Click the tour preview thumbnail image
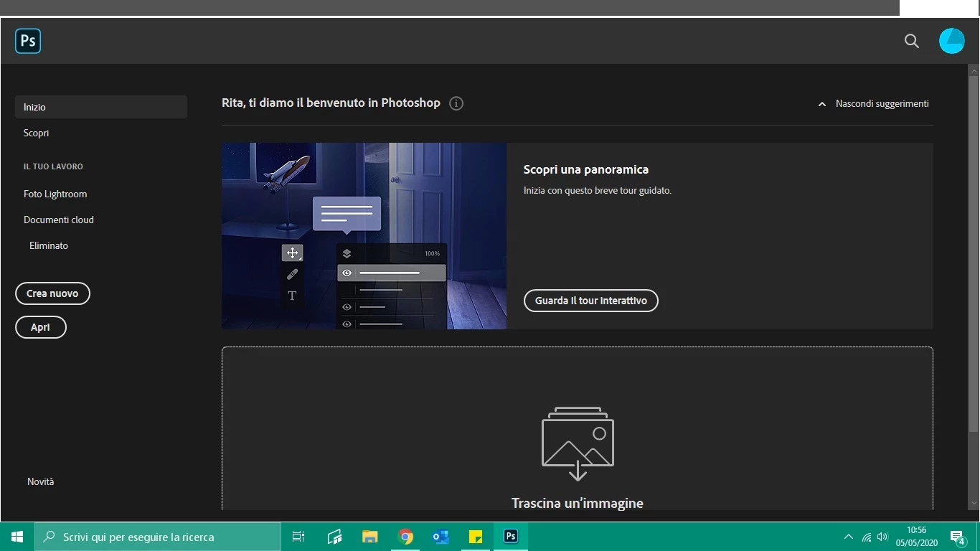Image resolution: width=980 pixels, height=551 pixels. click(364, 236)
